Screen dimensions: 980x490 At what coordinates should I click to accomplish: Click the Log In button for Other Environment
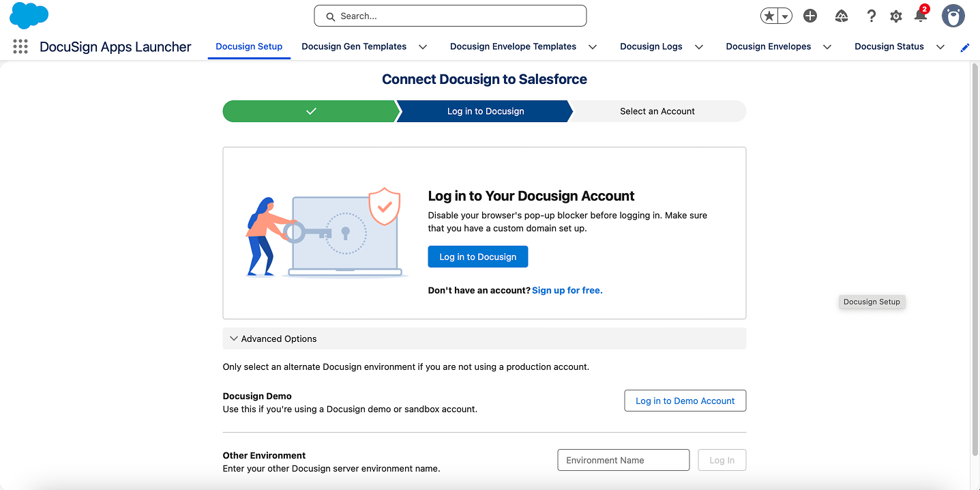coord(722,460)
